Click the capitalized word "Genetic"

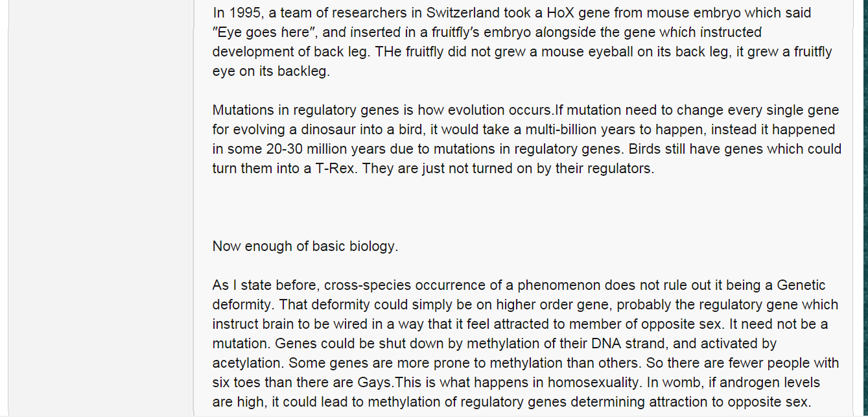tap(801, 285)
